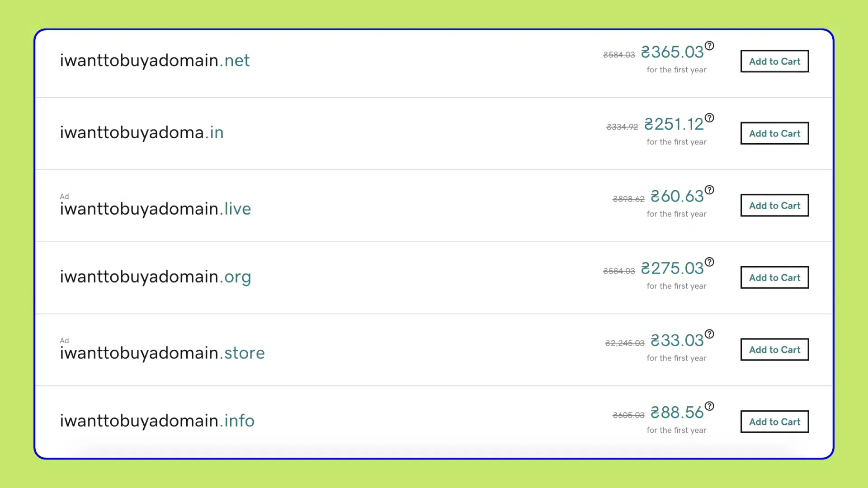
Task: Select the iwanttobuyadomain.store ad listing
Action: click(x=162, y=353)
